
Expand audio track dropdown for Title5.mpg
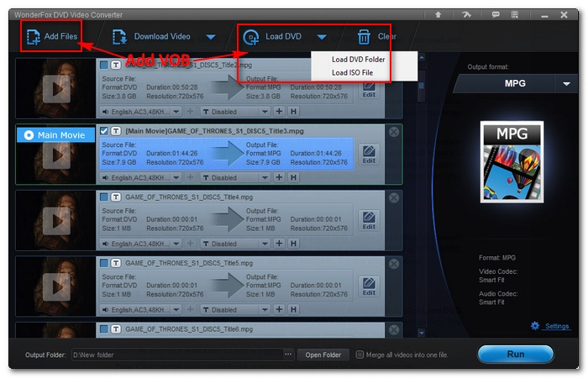[x=176, y=310]
